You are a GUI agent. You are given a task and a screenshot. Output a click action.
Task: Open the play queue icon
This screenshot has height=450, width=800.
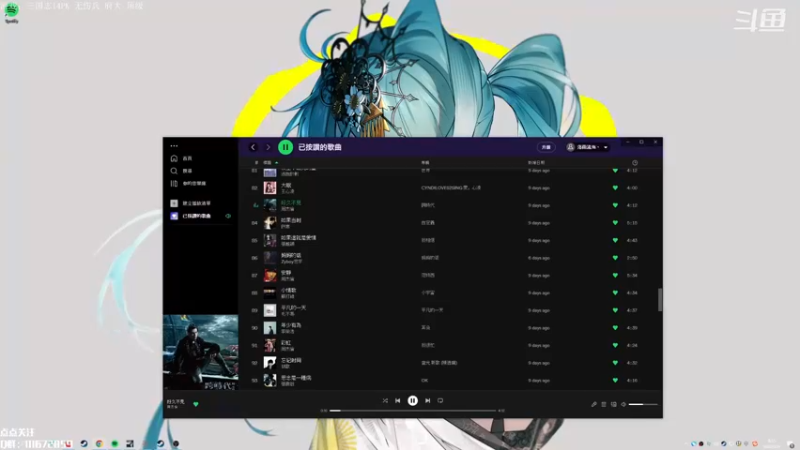click(604, 404)
